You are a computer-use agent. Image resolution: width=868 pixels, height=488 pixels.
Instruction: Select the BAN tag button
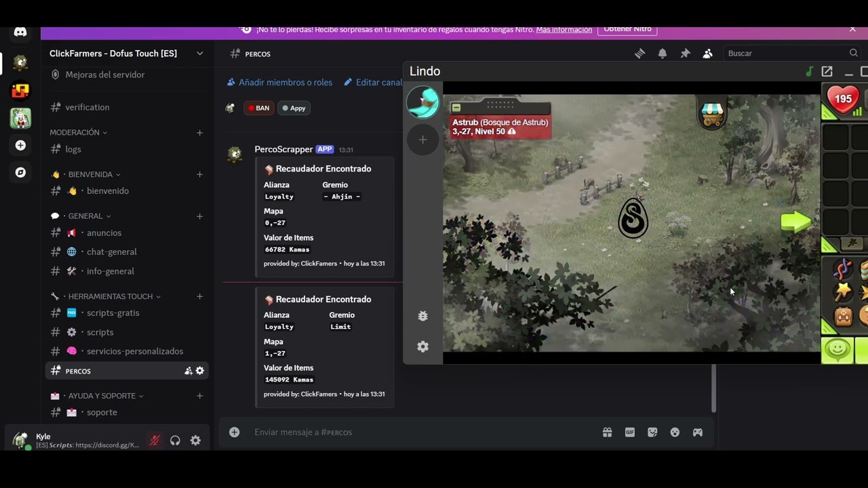259,108
